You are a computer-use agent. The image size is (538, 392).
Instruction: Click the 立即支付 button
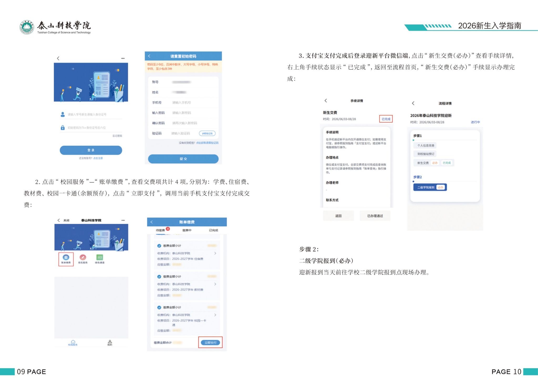tap(210, 343)
